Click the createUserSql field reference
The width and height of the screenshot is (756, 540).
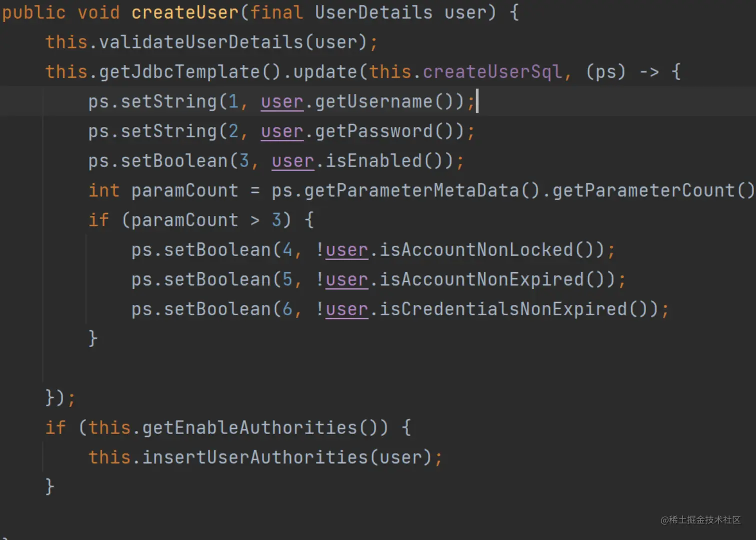pyautogui.click(x=492, y=71)
